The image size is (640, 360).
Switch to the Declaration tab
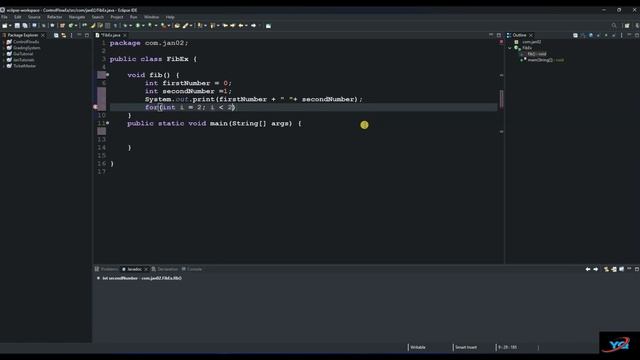165,269
